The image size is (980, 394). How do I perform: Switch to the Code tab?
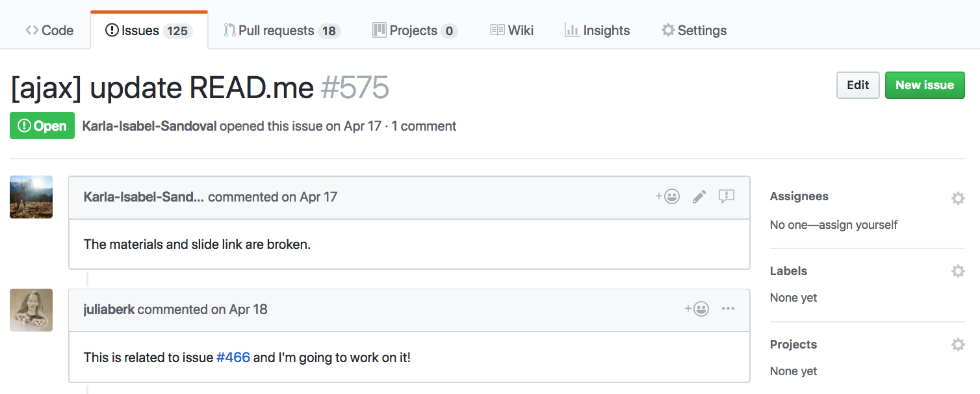(x=49, y=31)
